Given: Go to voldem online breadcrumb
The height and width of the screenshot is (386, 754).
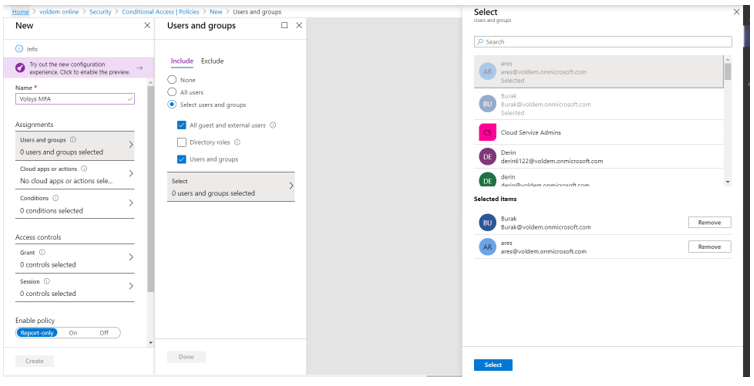Looking at the screenshot, I should [59, 12].
